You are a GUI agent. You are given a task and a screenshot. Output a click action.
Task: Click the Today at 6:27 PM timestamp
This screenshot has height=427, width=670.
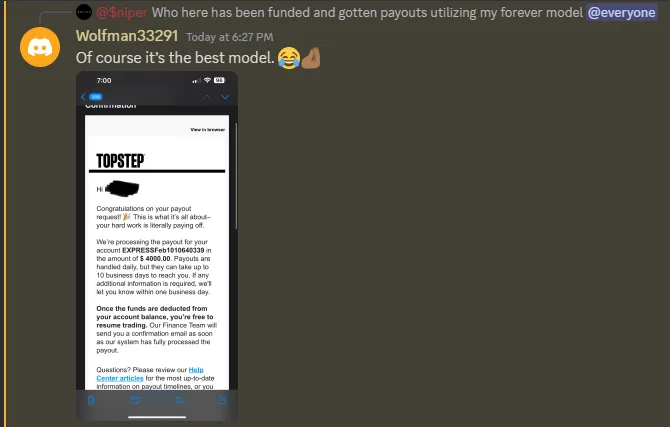click(229, 37)
